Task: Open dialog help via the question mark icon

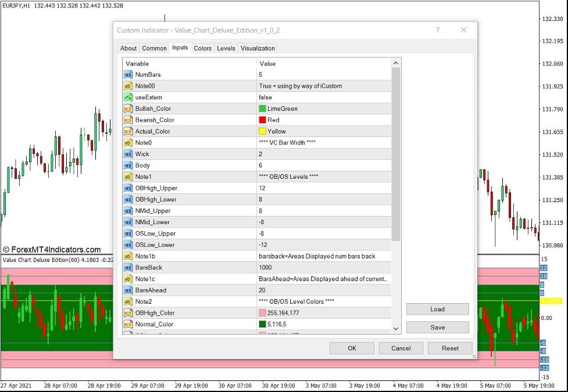Action: pyautogui.click(x=438, y=30)
